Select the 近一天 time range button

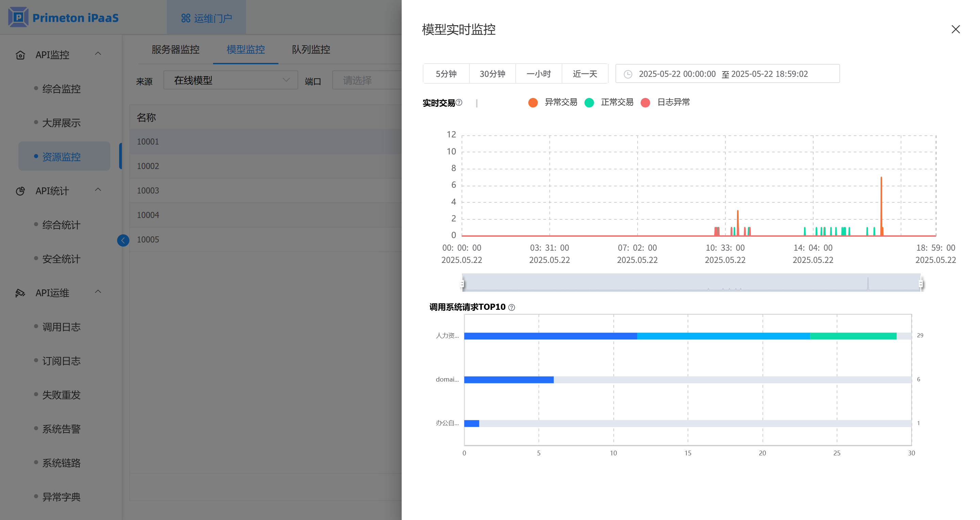click(x=585, y=74)
